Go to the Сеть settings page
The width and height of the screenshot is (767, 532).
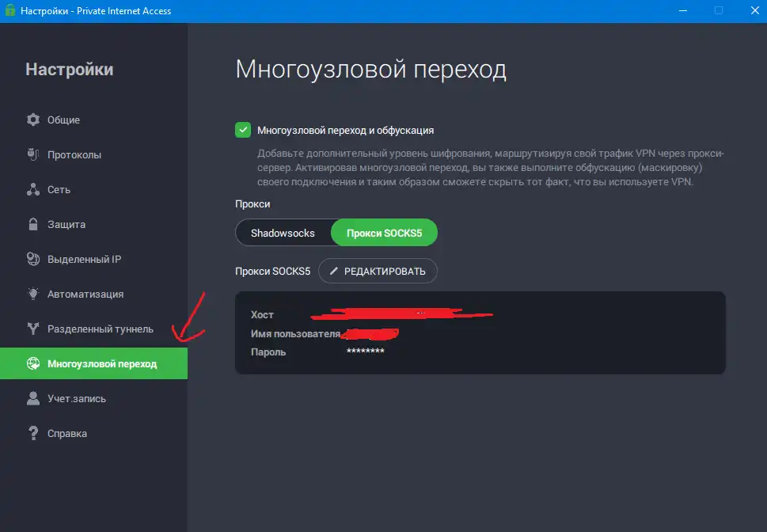click(93, 189)
